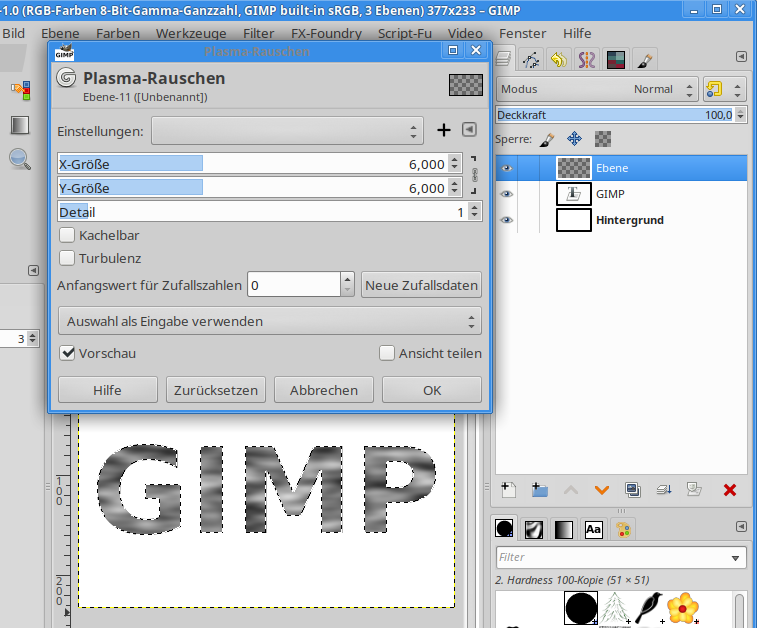Open the Plasma dialog settings menu arrow

coord(469,129)
